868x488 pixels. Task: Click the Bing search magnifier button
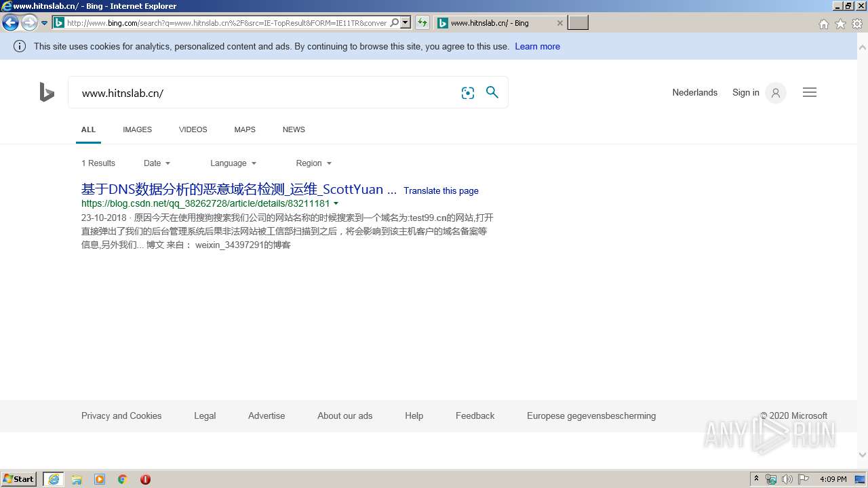[492, 92]
